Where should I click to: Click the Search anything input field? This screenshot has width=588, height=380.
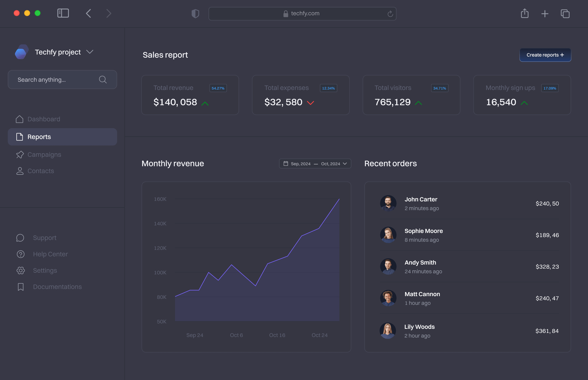54,80
